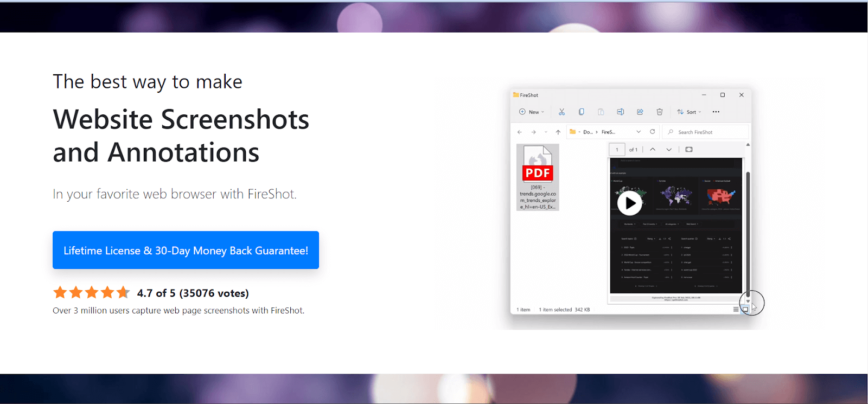Click the Refresh icon beside the address bar
Screen dimensions: 868x404
tap(652, 132)
